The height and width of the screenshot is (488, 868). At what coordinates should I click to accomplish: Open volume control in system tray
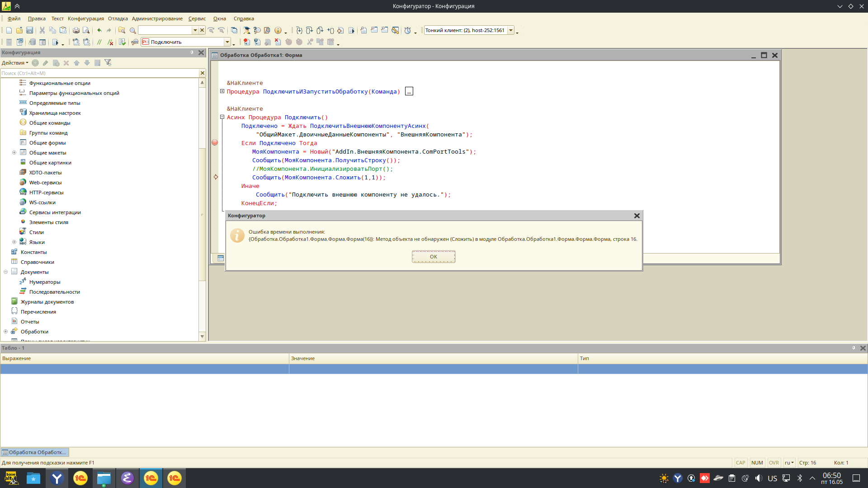pos(759,478)
